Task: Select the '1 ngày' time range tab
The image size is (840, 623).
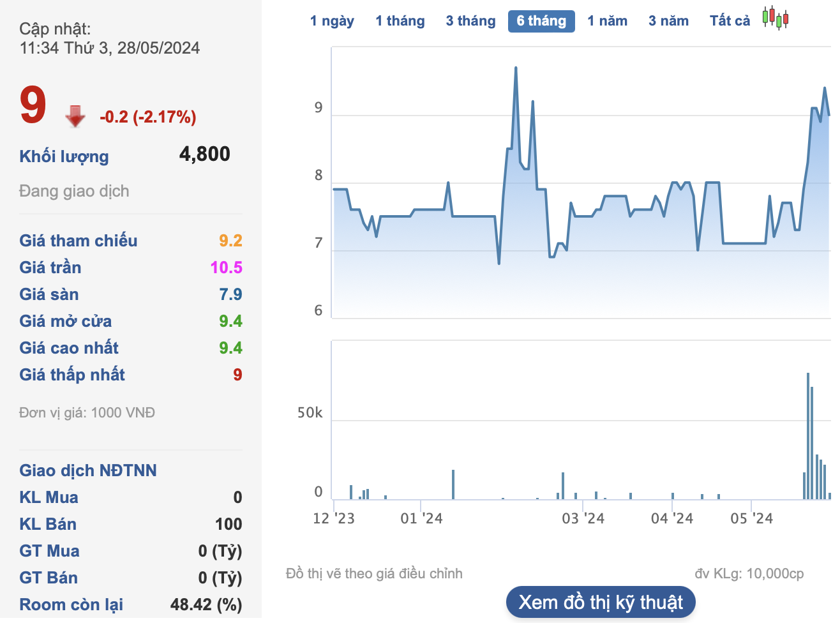Action: pyautogui.click(x=332, y=21)
